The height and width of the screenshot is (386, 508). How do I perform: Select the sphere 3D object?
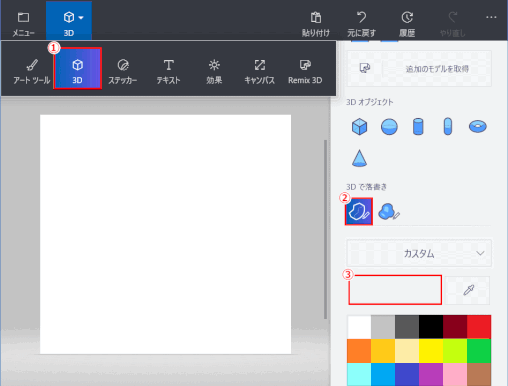389,127
